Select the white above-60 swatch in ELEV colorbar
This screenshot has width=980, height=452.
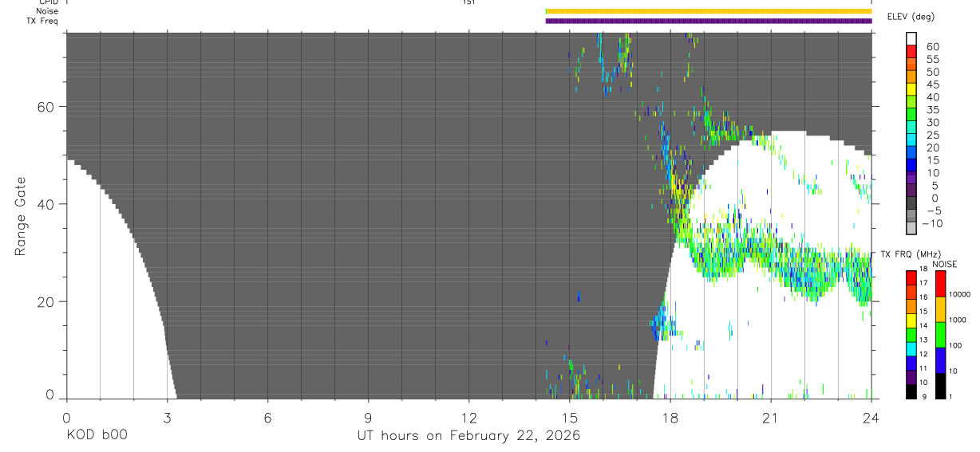911,38
